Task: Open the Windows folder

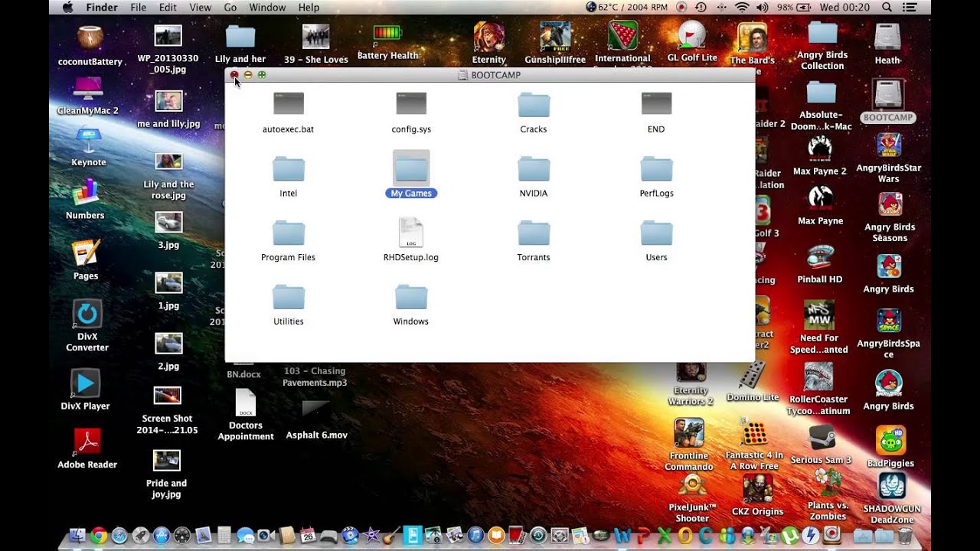Action: click(411, 297)
